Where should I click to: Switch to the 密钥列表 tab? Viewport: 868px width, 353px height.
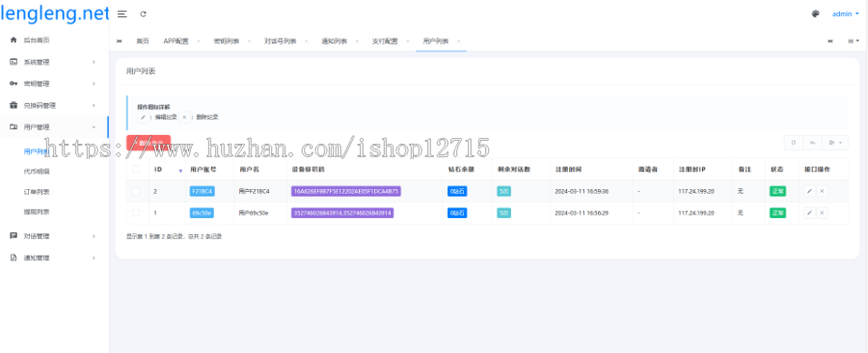point(227,41)
